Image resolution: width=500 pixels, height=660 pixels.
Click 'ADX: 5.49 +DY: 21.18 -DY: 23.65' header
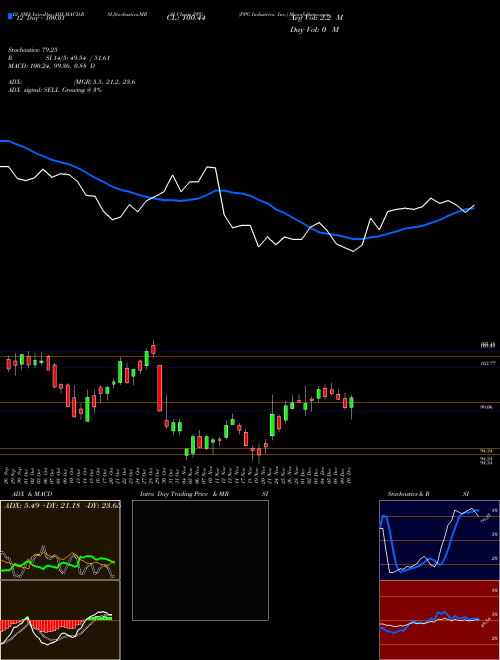62,506
